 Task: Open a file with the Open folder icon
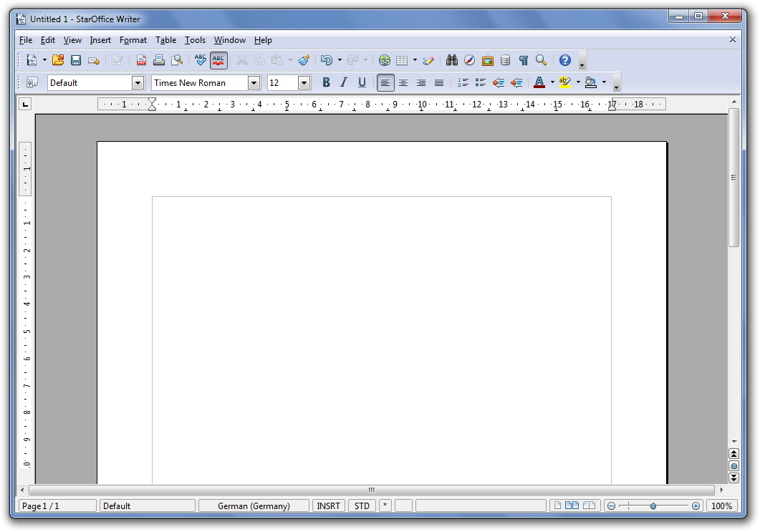pos(58,60)
